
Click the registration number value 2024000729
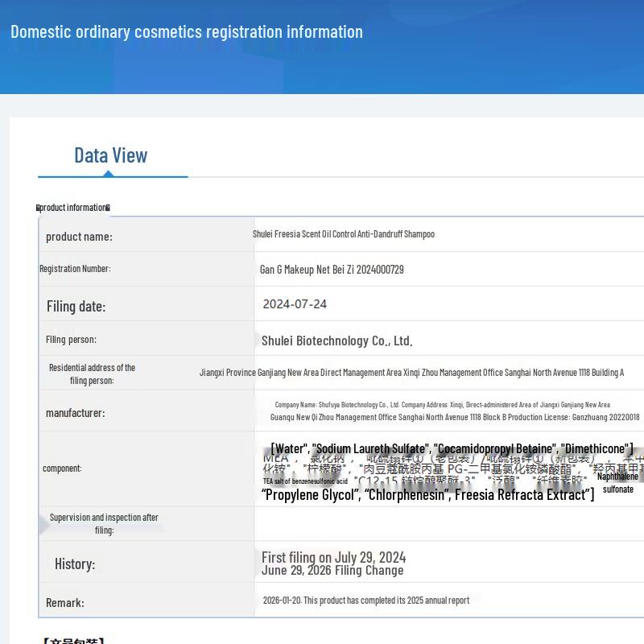pyautogui.click(x=332, y=270)
